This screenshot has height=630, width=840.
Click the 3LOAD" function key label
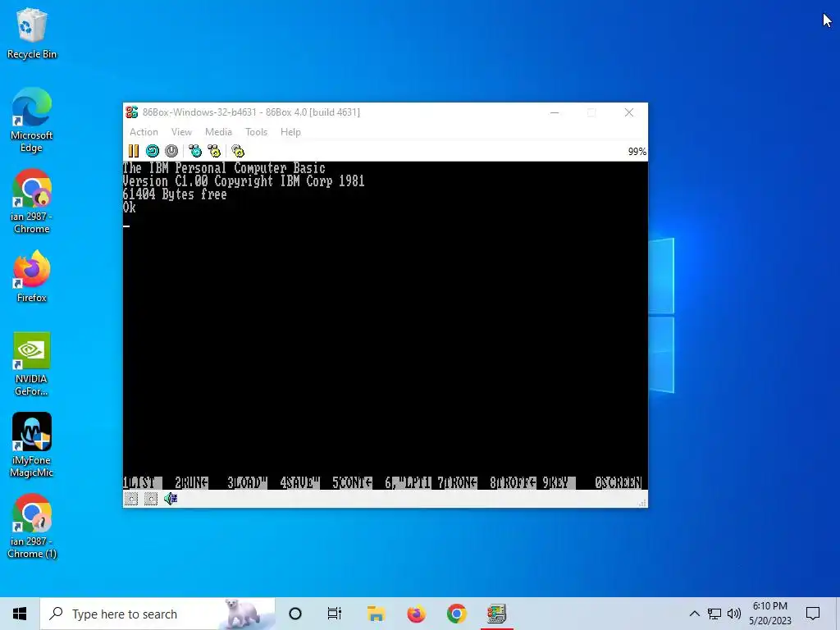coord(247,482)
